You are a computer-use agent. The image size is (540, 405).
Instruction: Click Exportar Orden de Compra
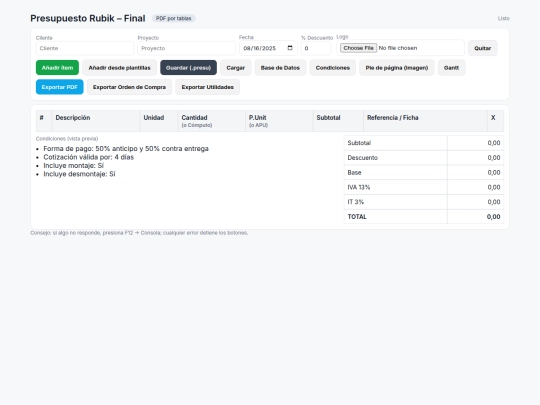point(129,87)
